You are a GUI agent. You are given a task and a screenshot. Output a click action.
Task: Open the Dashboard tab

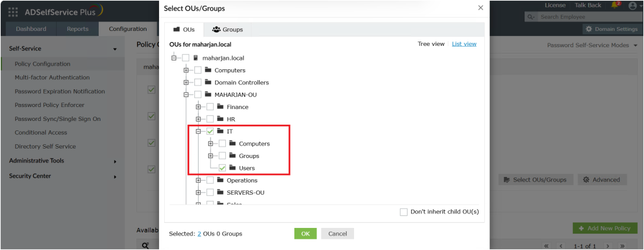(x=31, y=29)
